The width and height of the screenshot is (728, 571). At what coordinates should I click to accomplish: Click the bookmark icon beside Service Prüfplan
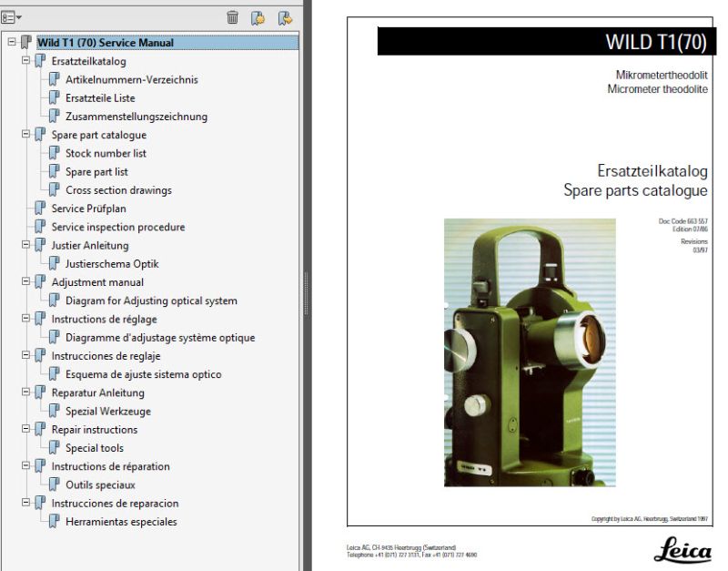tap(40, 209)
